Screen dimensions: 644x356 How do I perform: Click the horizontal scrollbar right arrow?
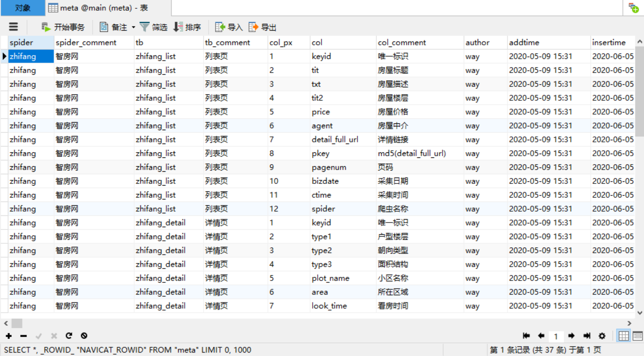(629, 323)
